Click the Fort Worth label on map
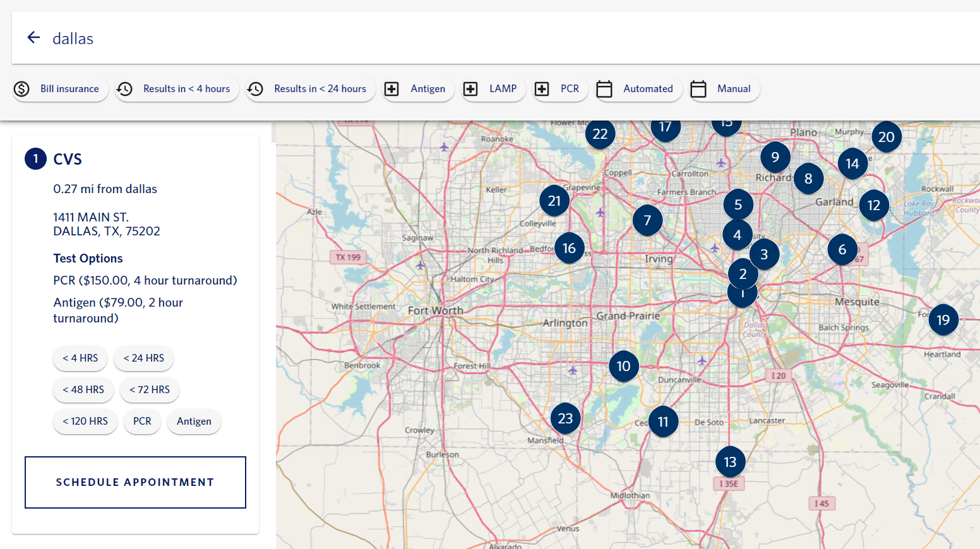This screenshot has height=549, width=980. [x=436, y=310]
